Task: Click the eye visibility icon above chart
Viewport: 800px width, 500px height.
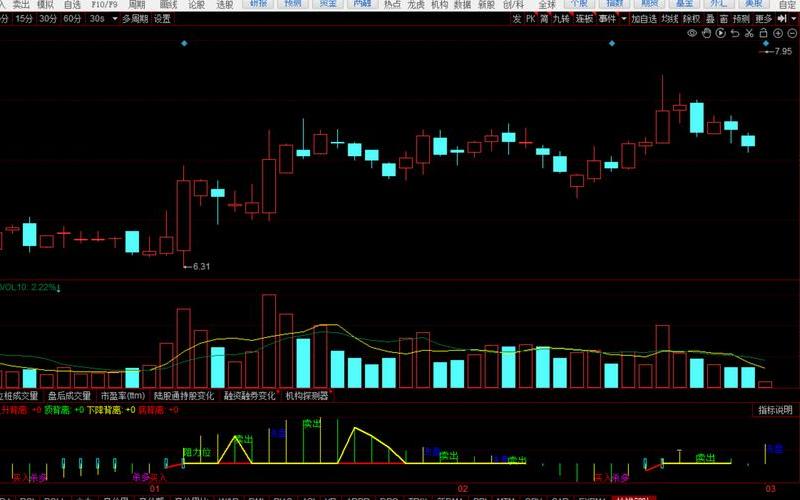Action: pyautogui.click(x=692, y=33)
